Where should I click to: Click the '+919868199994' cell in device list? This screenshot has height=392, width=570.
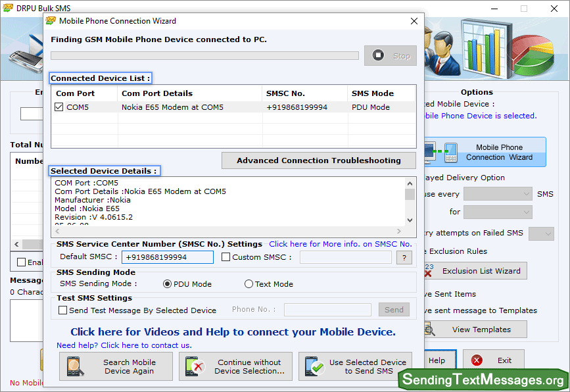pyautogui.click(x=297, y=107)
